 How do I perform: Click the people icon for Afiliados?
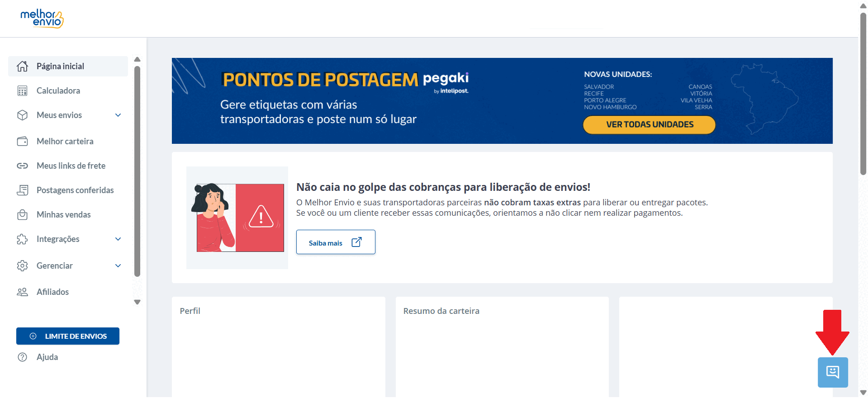[22, 292]
